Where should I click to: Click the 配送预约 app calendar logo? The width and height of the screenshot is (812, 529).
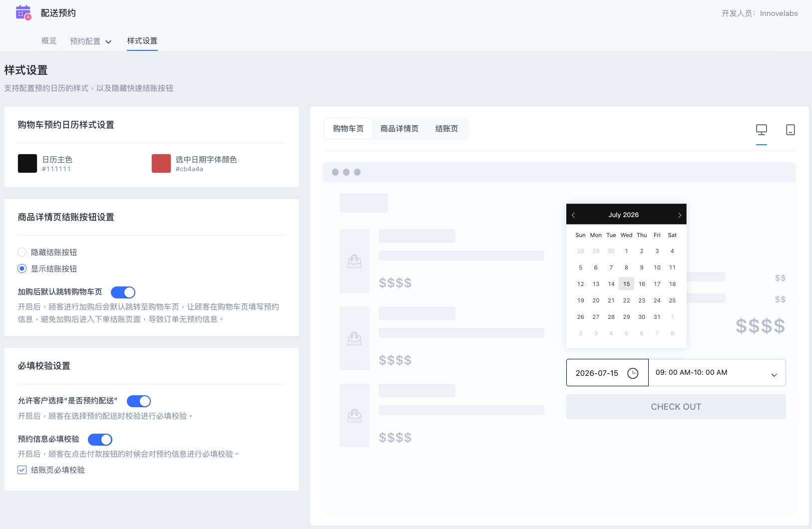(x=23, y=12)
